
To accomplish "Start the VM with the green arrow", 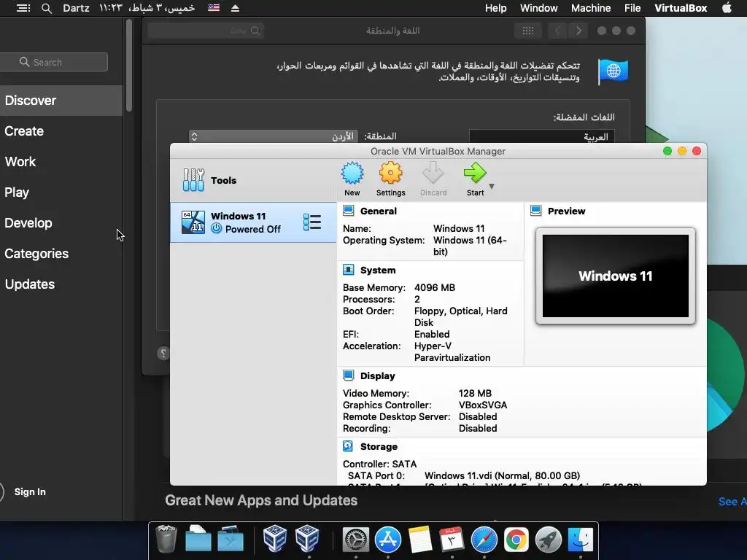I will [x=475, y=173].
